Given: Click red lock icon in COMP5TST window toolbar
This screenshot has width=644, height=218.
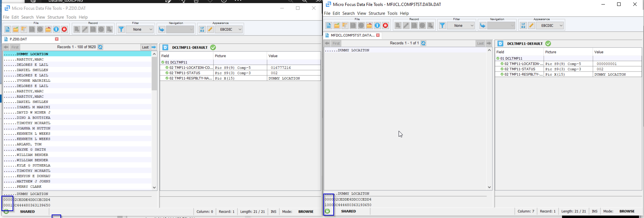Looking at the screenshot, I should (385, 25).
